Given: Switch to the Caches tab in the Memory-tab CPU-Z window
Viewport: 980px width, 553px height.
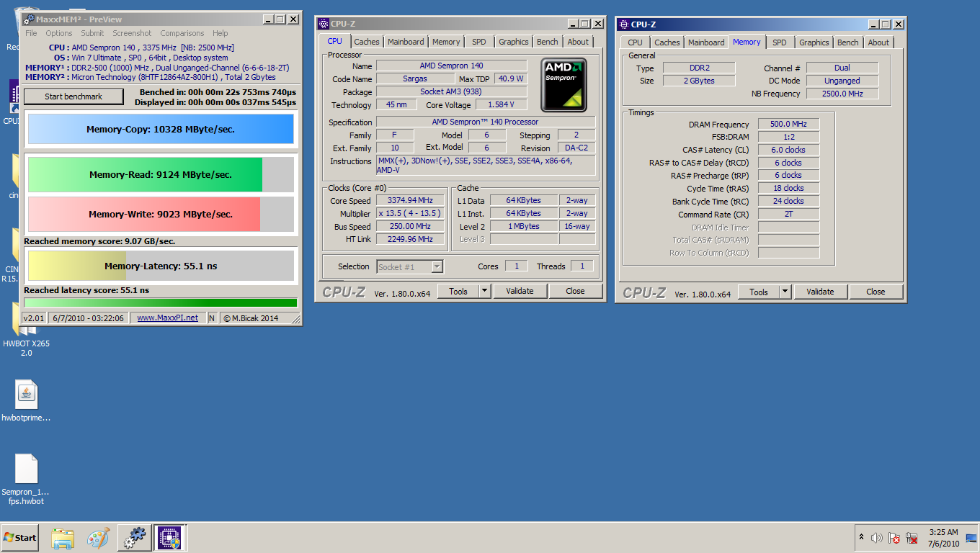Looking at the screenshot, I should point(667,42).
